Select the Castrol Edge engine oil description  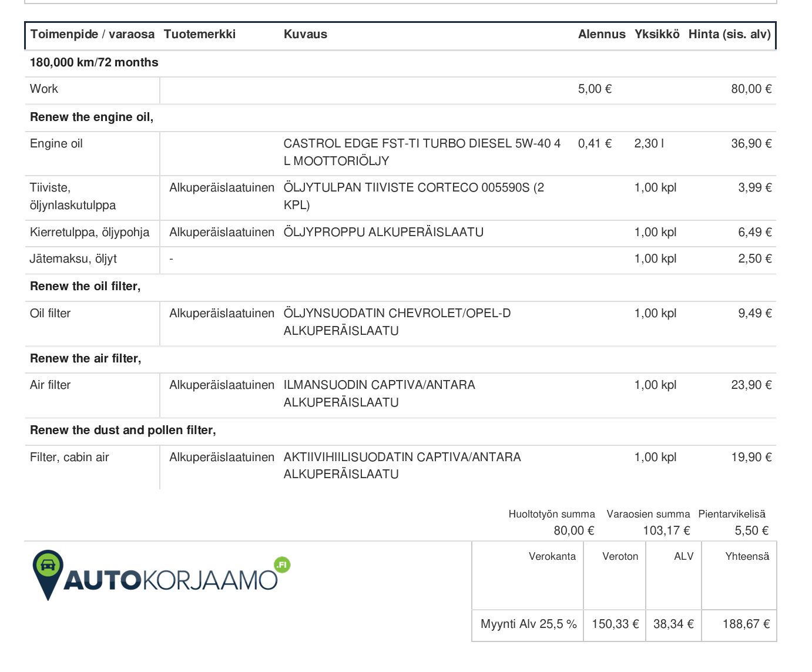coord(422,152)
